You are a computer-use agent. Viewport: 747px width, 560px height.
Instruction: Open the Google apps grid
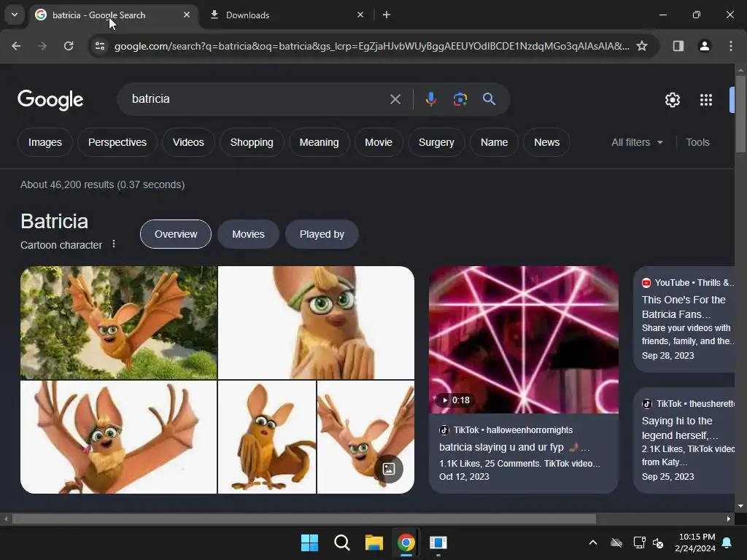click(706, 100)
